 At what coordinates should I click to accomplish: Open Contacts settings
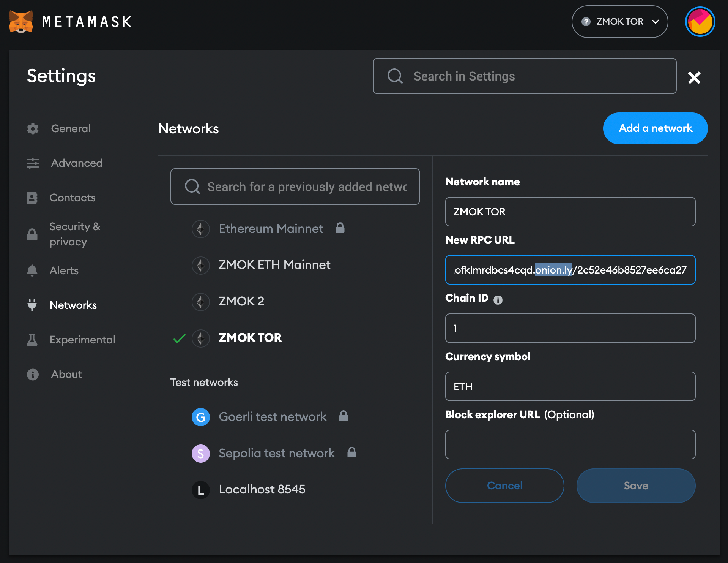point(72,198)
